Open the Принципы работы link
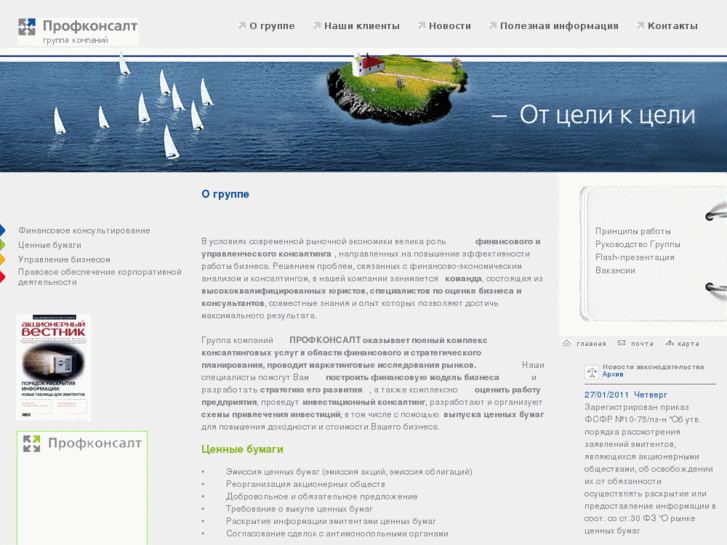Screen dimensions: 727x545 tap(632, 231)
